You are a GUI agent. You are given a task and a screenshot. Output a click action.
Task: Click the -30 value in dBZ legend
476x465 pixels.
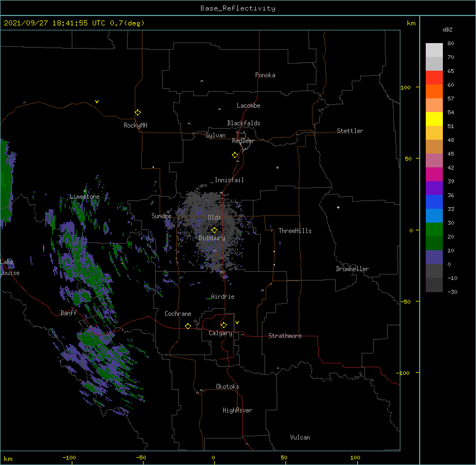tap(452, 292)
